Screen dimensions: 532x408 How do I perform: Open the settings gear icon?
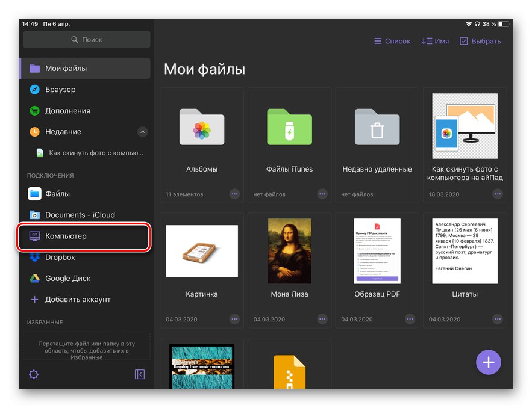click(34, 374)
